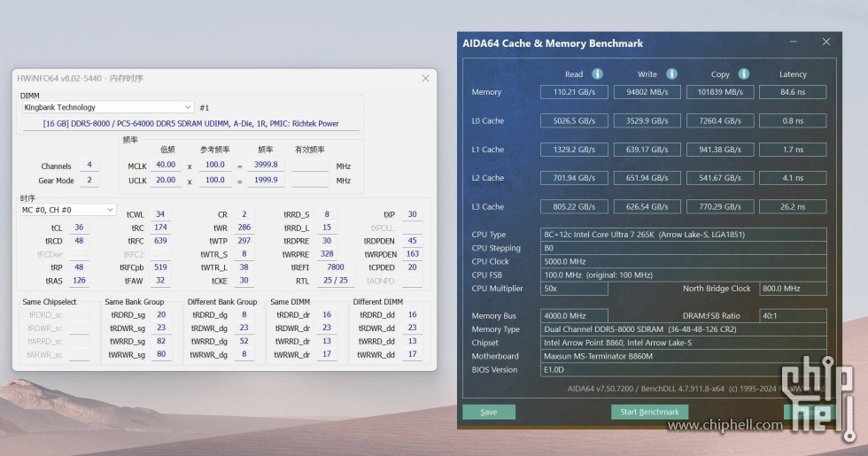Click the tCPDED value 20
Screen dimensions: 868x456
click(413, 267)
